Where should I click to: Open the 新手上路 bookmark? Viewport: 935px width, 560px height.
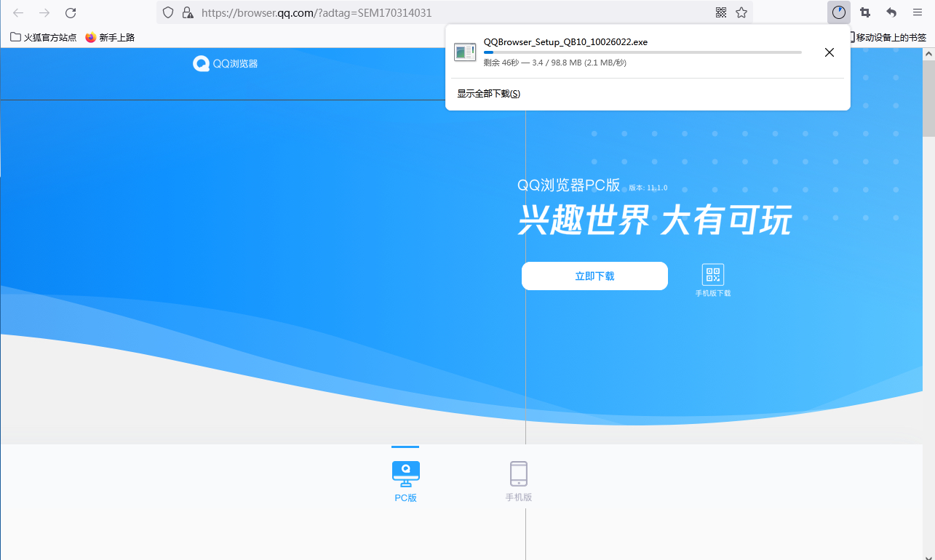[x=110, y=37]
